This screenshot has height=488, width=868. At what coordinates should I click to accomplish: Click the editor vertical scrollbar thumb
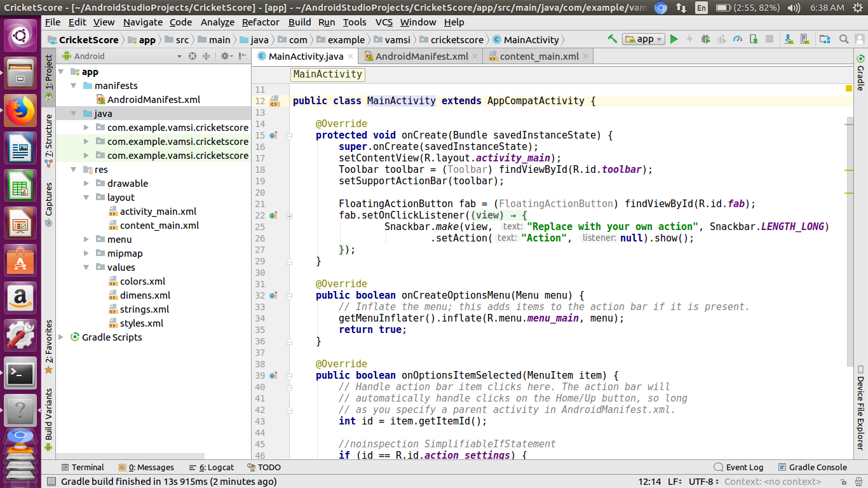coord(850,241)
